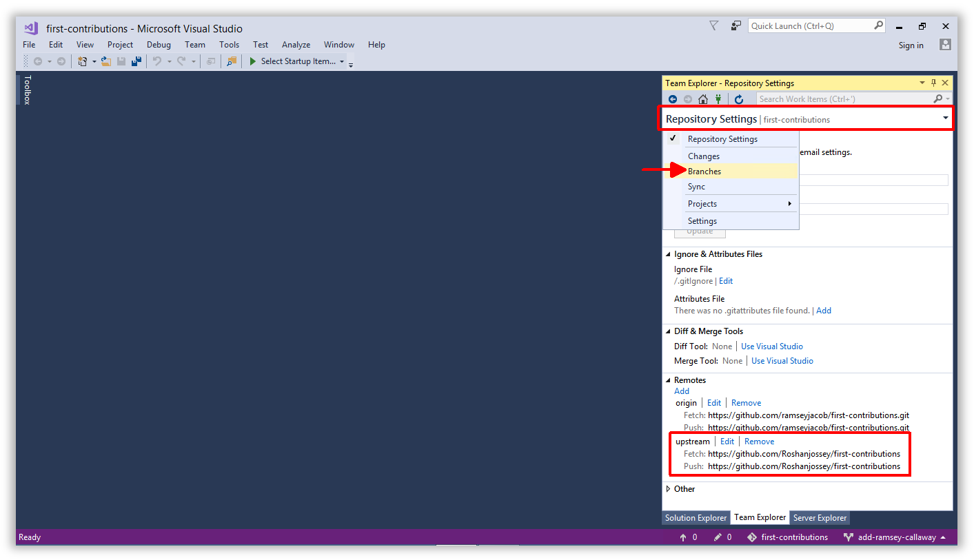Switch to the Solution Explorer tab

(x=696, y=518)
